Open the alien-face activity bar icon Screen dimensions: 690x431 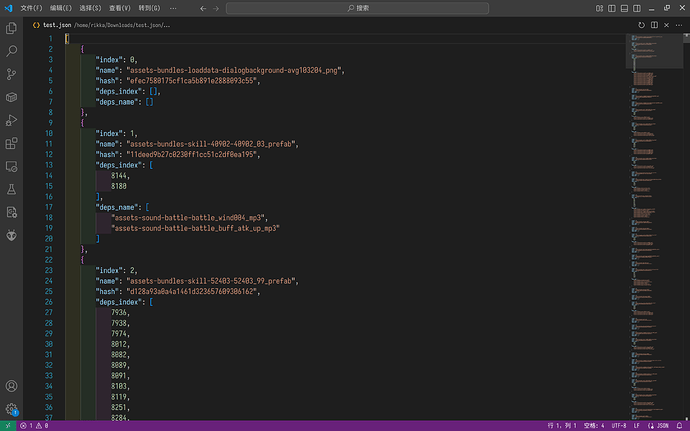point(11,235)
